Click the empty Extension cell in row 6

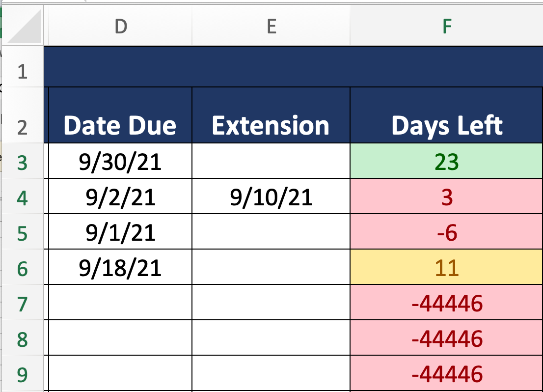coord(271,268)
